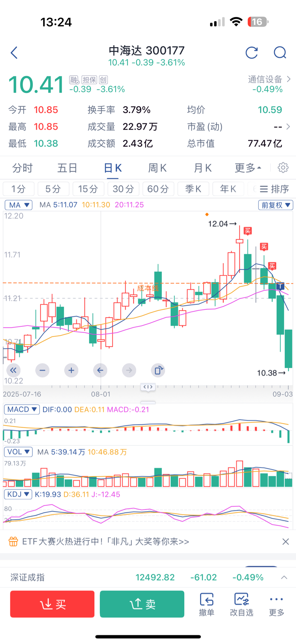The width and height of the screenshot is (296, 644).
Task: Select the 季K period
Action: (x=193, y=189)
